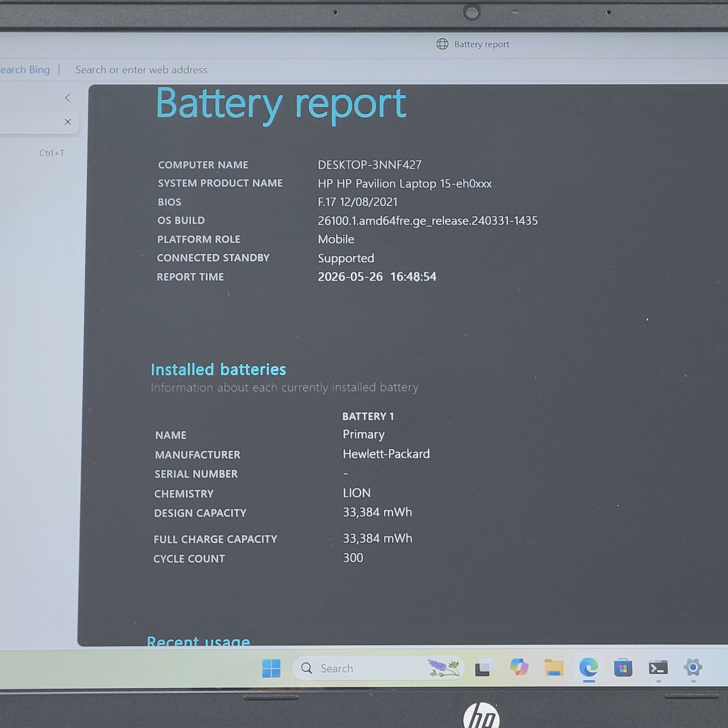This screenshot has height=728, width=728.
Task: Switch to Microsoft Edge in the taskbar
Action: (588, 668)
